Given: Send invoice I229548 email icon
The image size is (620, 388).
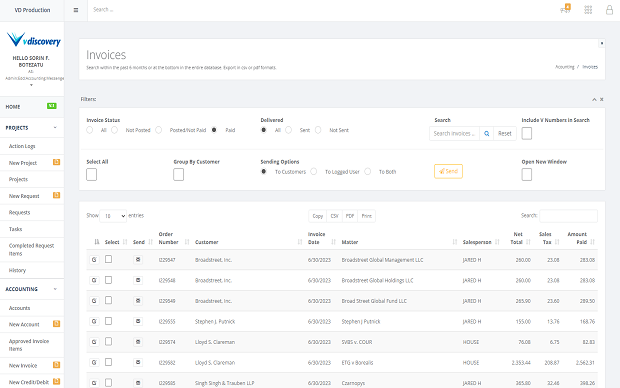Looking at the screenshot, I should 138,280.
